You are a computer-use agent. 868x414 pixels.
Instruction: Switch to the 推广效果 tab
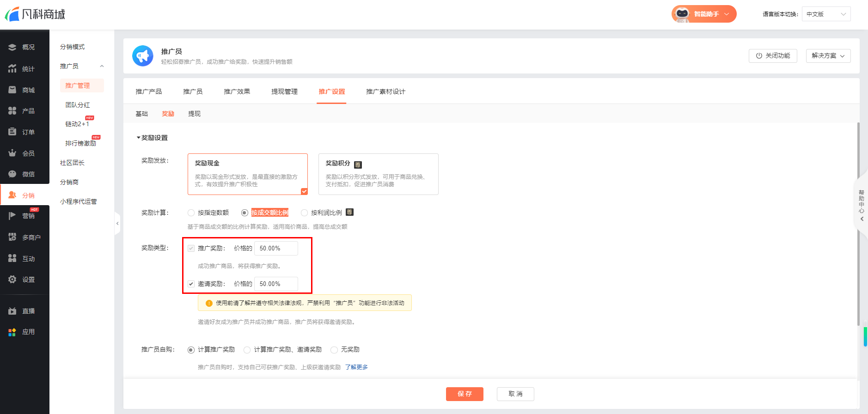[x=237, y=91]
